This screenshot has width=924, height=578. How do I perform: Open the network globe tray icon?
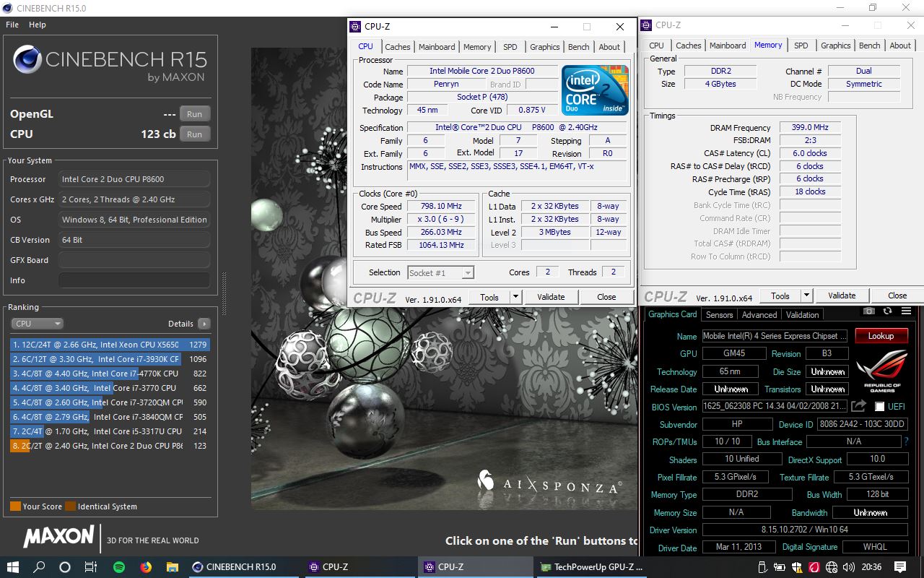tap(831, 567)
